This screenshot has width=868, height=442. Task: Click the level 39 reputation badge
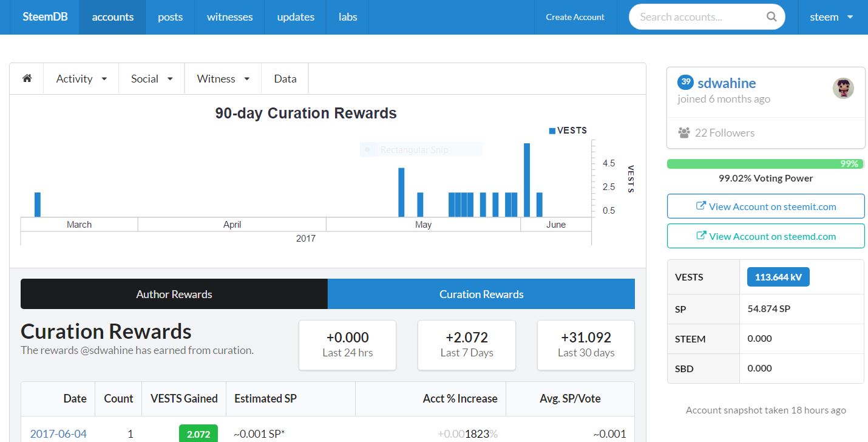pos(685,82)
